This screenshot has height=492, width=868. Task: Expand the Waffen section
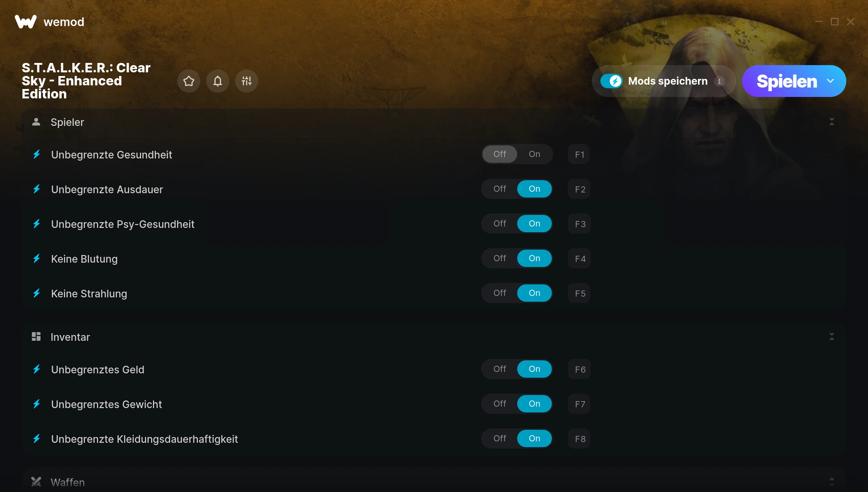pos(832,482)
